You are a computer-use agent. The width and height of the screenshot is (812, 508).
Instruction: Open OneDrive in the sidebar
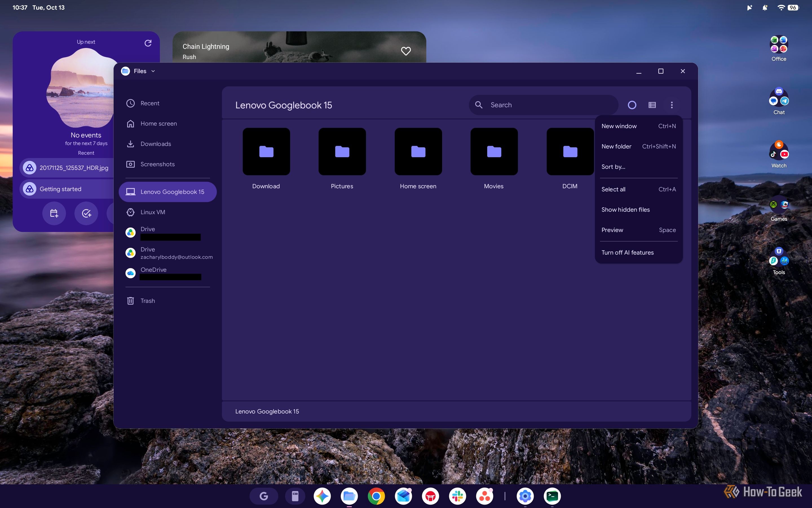167,273
